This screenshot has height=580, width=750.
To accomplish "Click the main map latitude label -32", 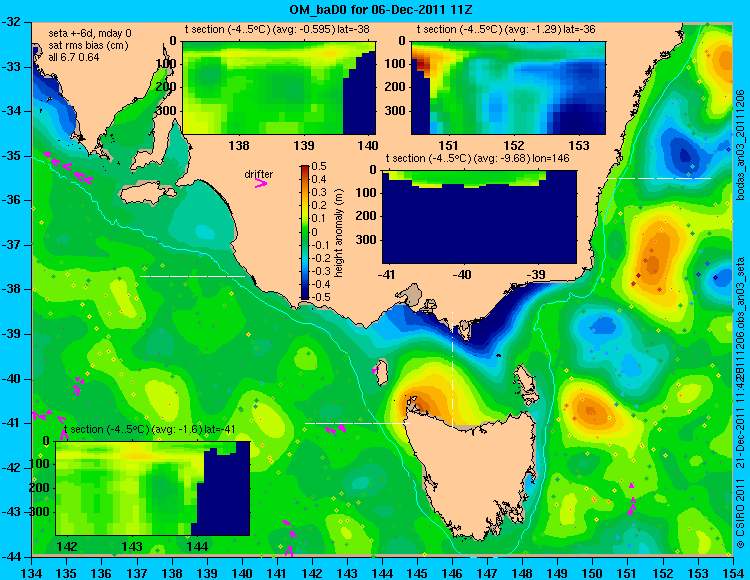I will pyautogui.click(x=12, y=22).
